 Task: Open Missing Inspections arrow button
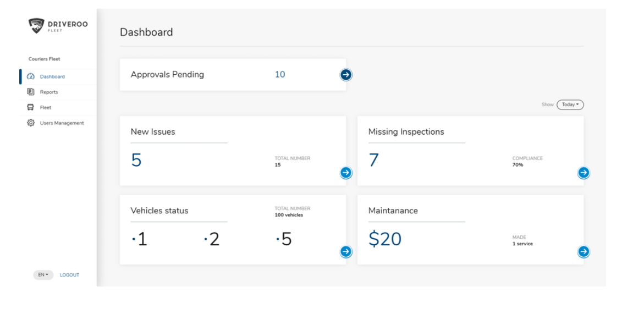point(584,173)
